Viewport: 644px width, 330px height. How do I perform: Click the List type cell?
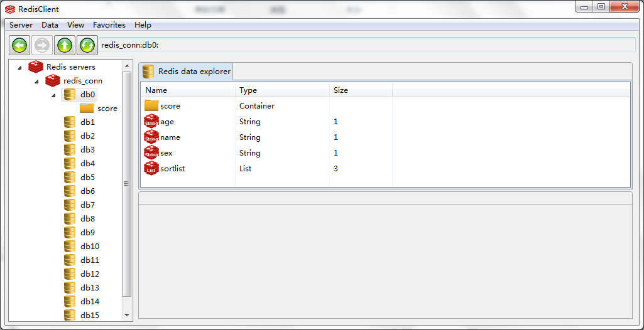(x=246, y=169)
